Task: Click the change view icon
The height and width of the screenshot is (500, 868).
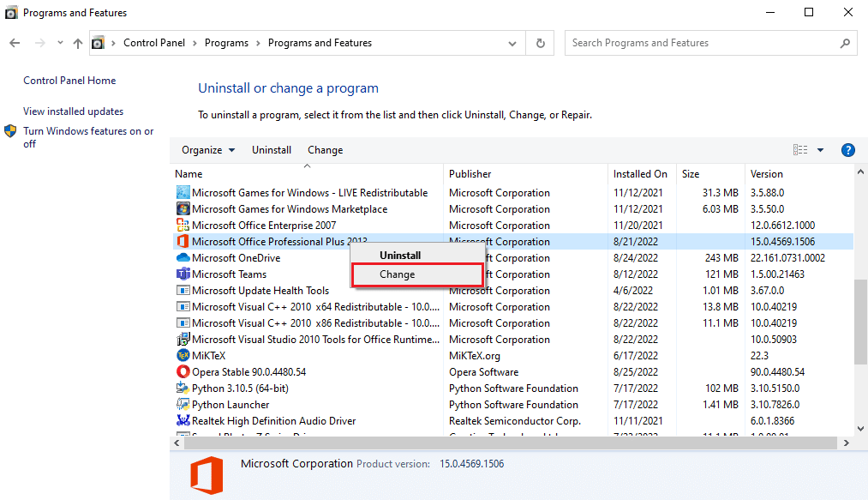Action: [x=800, y=150]
